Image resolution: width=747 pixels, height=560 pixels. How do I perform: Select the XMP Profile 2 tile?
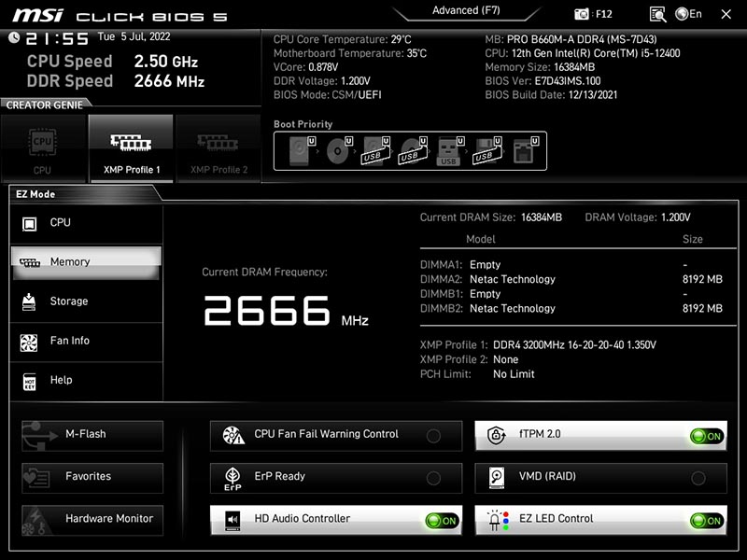point(218,148)
